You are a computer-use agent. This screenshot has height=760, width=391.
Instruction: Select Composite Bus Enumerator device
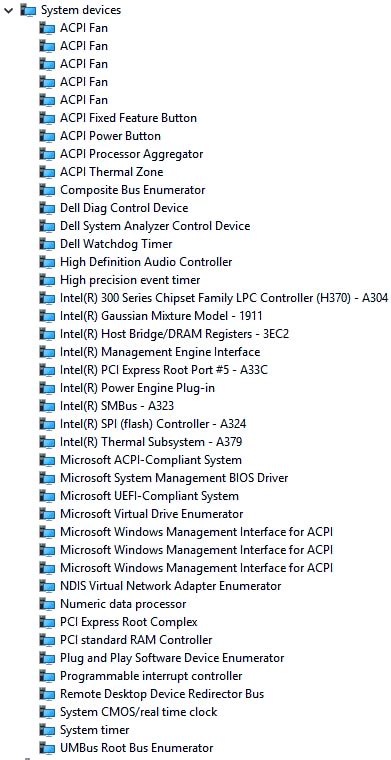pos(133,190)
